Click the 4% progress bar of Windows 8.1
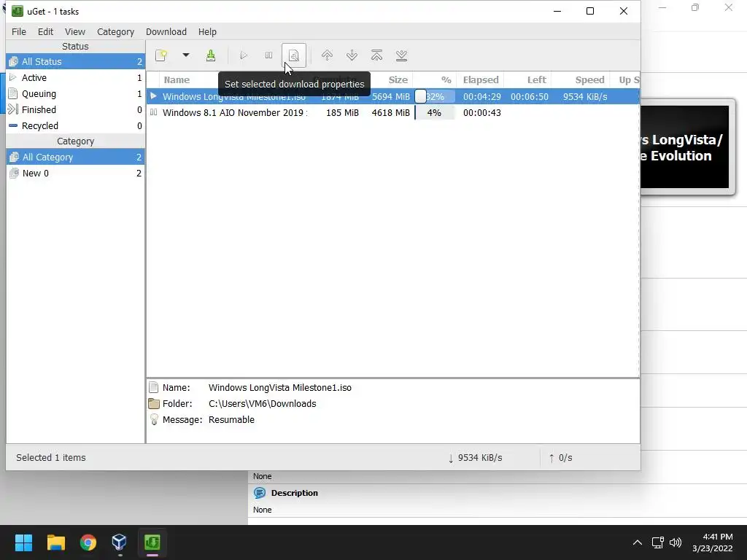 click(435, 113)
